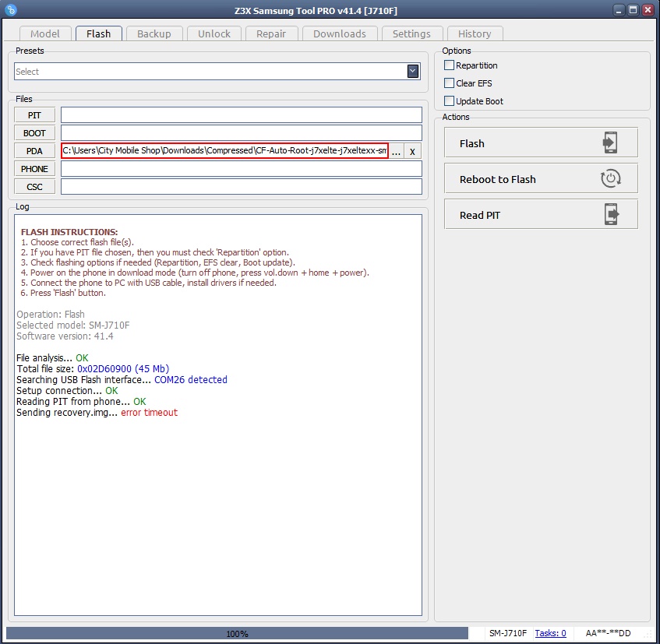Screen dimensions: 660x644
Task: Click the PDA file path field
Action: point(224,150)
